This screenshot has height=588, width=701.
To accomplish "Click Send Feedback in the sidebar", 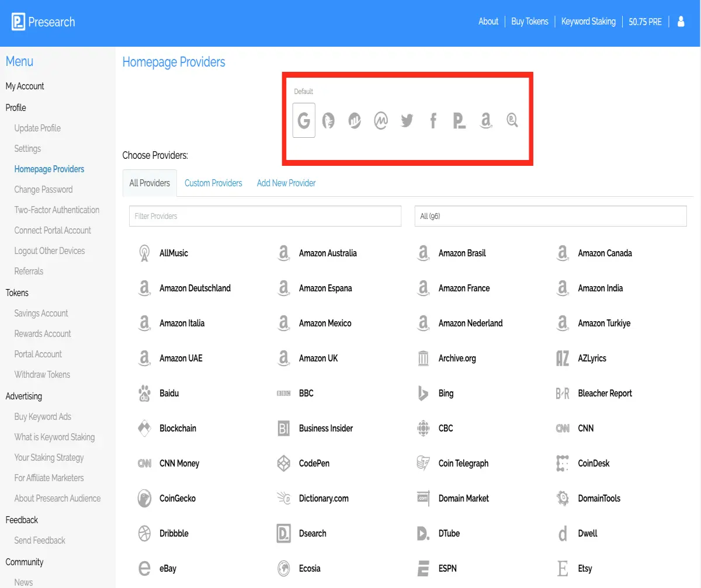I will click(40, 541).
